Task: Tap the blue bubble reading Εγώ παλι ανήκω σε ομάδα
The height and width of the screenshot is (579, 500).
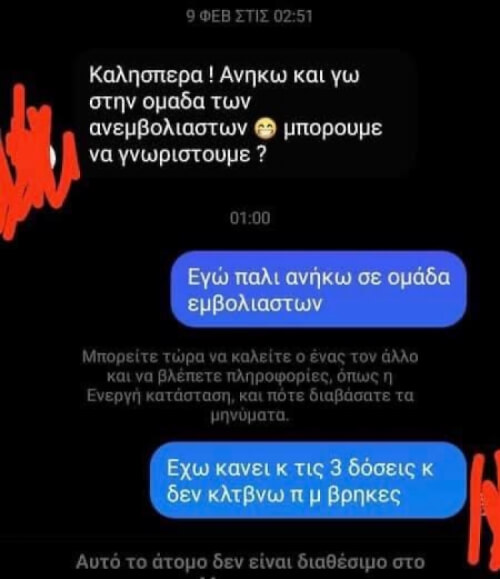Action: tap(319, 289)
